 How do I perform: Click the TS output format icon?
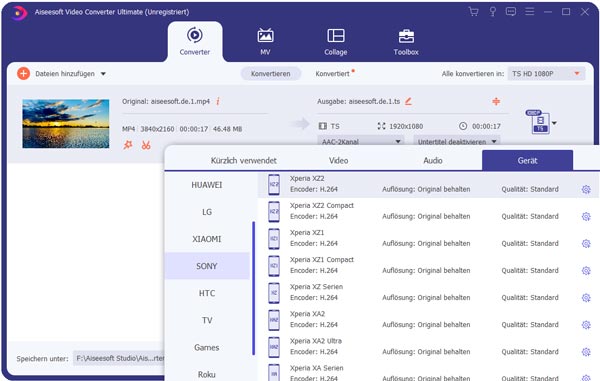(538, 122)
